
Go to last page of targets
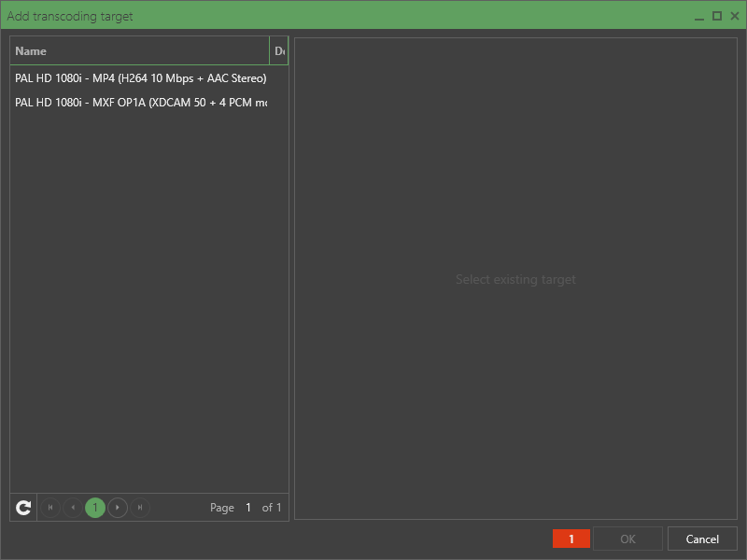(x=140, y=508)
